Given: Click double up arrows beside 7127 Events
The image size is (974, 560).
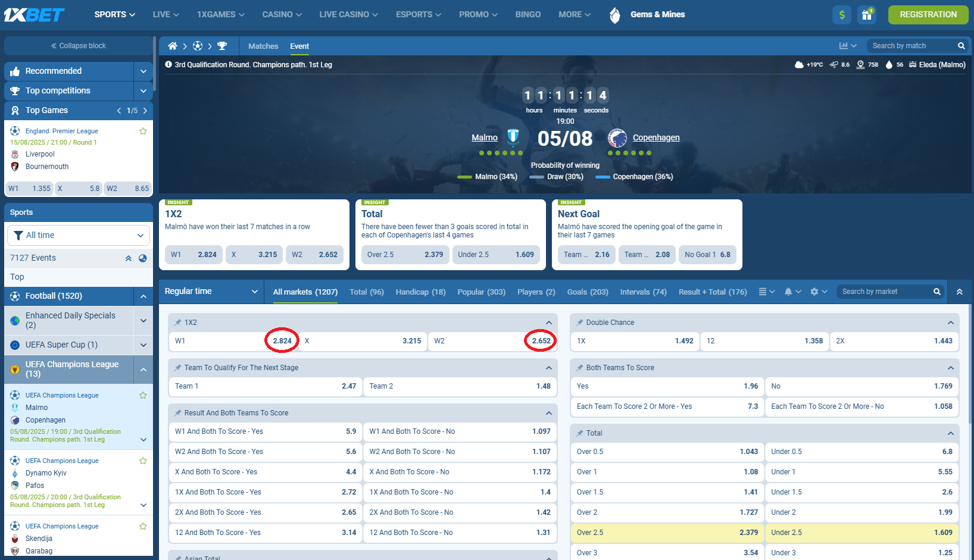Looking at the screenshot, I should [128, 258].
